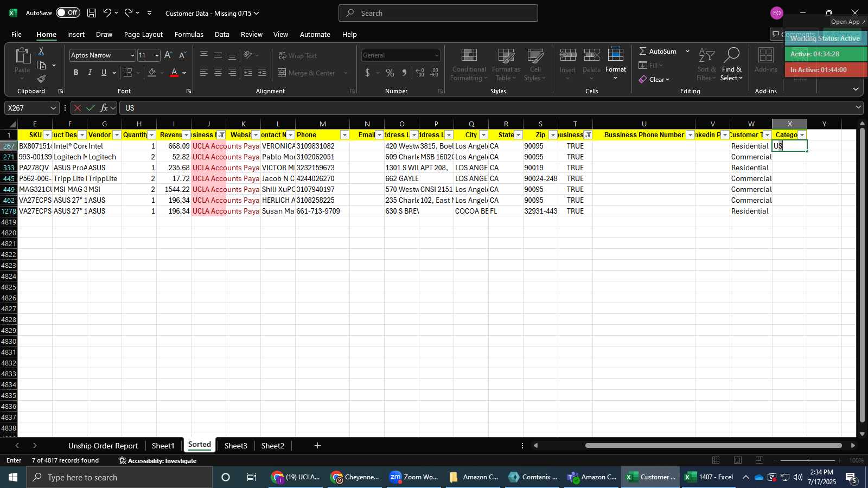Open Task View taskbar icon

point(252,477)
